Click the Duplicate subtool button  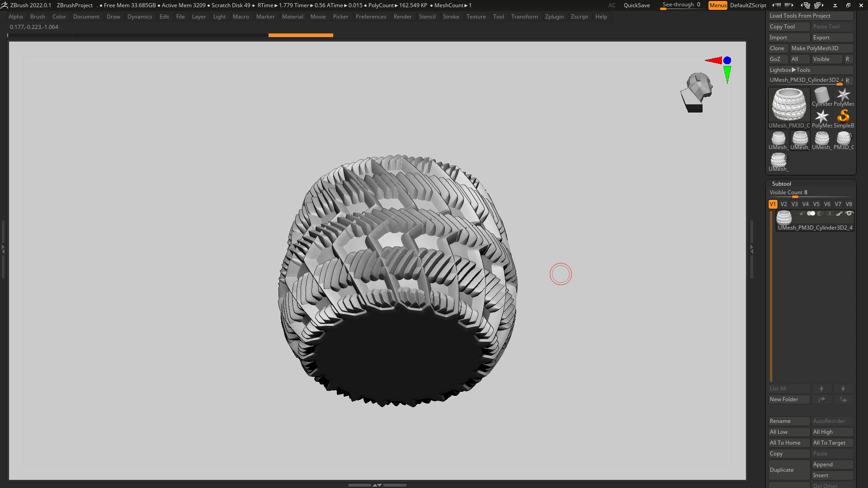point(789,470)
